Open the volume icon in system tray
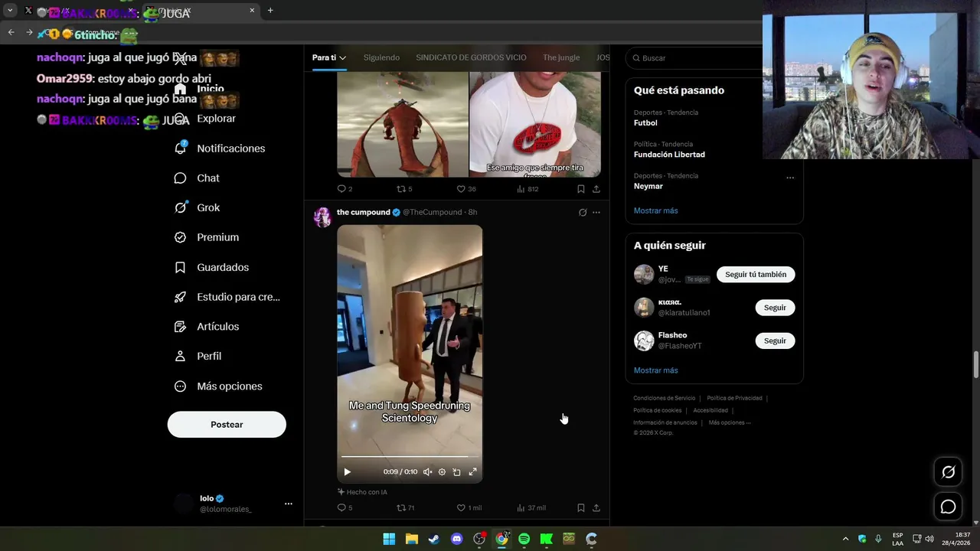The width and height of the screenshot is (980, 551). [x=929, y=539]
